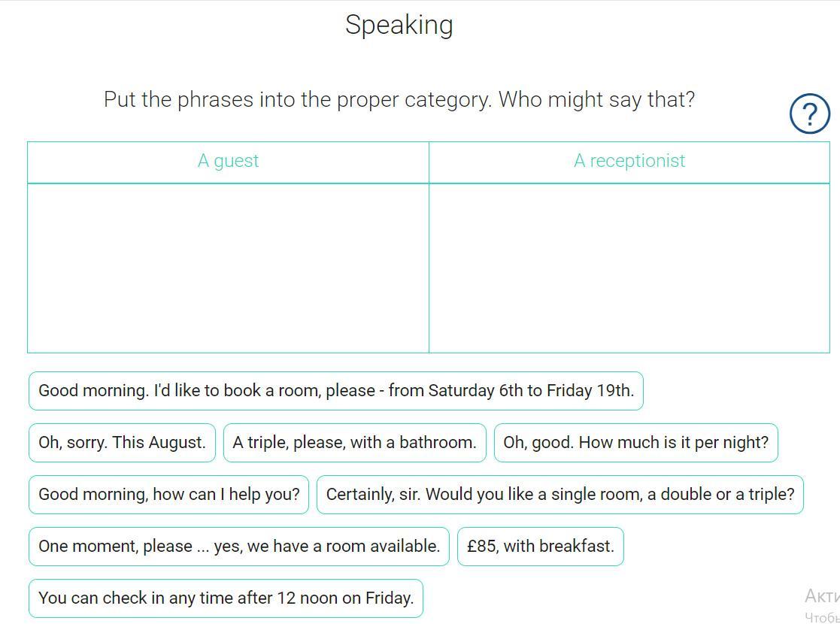Select 'Oh, good. How much is it per night?'

635,443
